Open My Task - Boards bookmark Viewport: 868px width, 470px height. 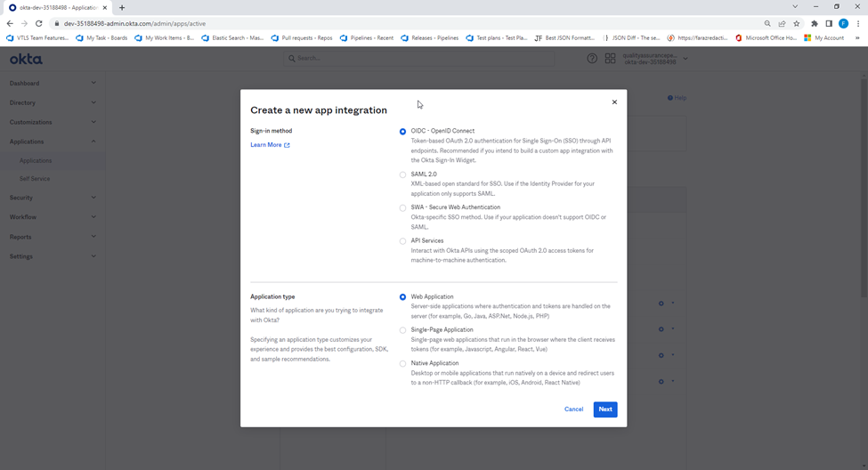click(101, 38)
